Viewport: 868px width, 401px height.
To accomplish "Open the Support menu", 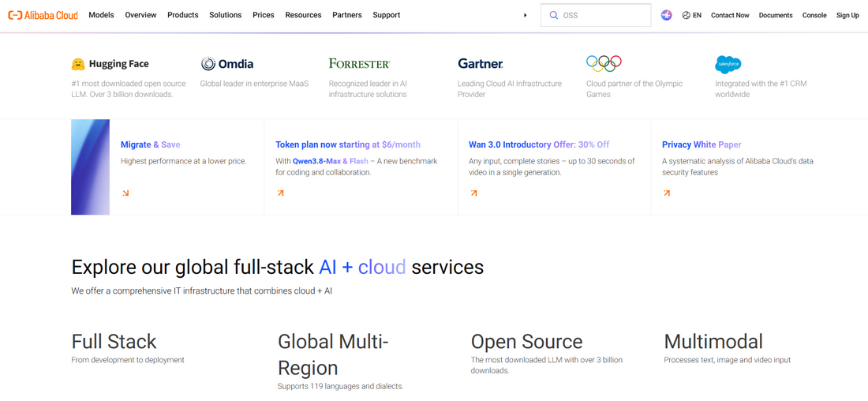I will point(387,15).
